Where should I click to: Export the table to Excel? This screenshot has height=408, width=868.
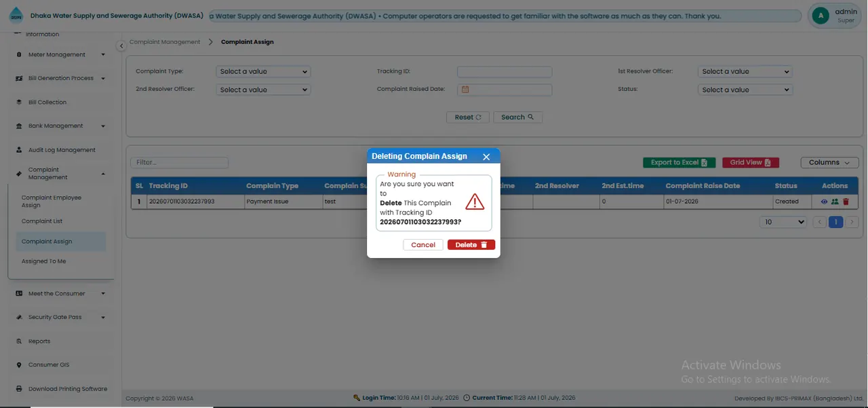point(678,163)
